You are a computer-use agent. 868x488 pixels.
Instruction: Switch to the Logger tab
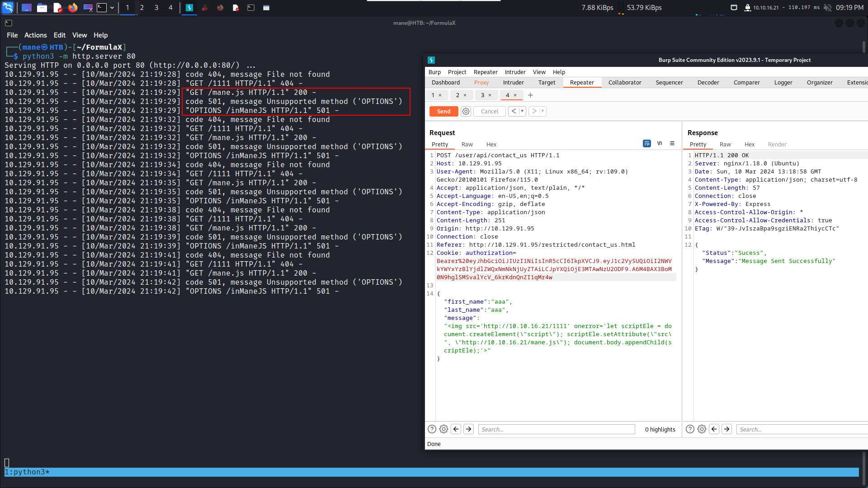click(783, 82)
